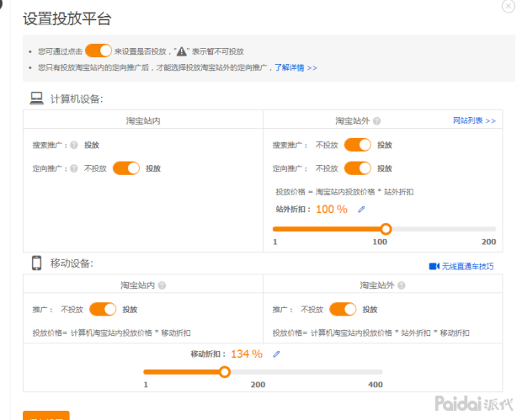The width and height of the screenshot is (522, 420).
Task: Click help icon beside mobile 淘宝站外 header
Action: pos(401,285)
